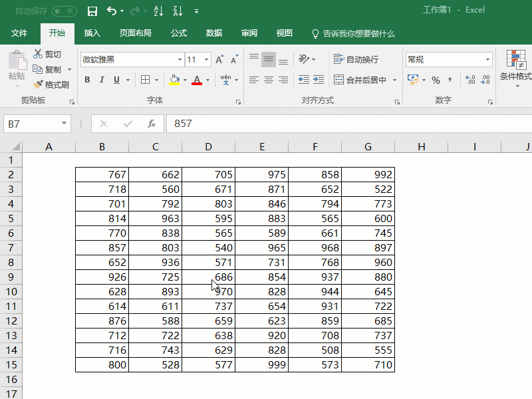The width and height of the screenshot is (532, 399).
Task: Click the increase indent icon
Action: 319,80
